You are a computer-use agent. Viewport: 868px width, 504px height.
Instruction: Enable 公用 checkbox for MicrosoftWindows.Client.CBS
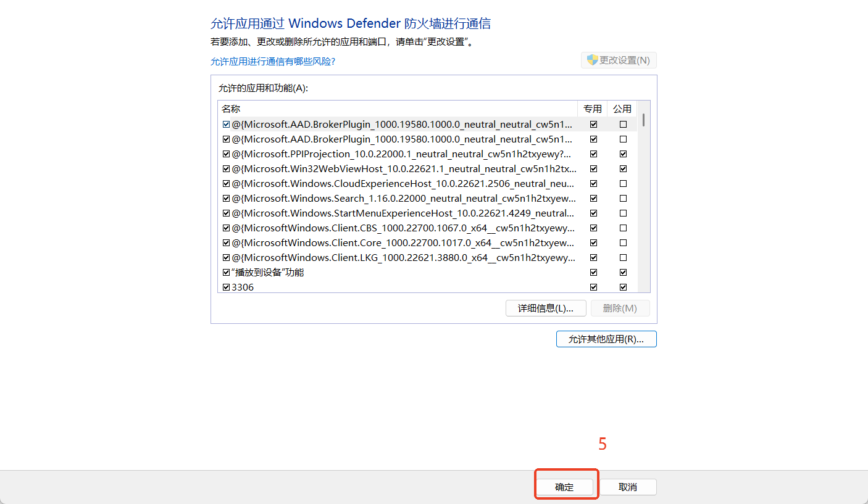pos(624,228)
